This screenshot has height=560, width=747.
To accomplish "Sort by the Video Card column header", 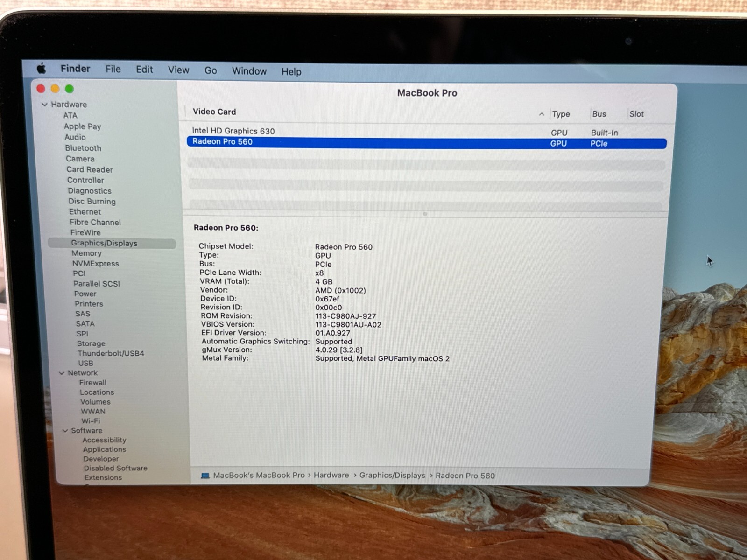I will [x=214, y=112].
